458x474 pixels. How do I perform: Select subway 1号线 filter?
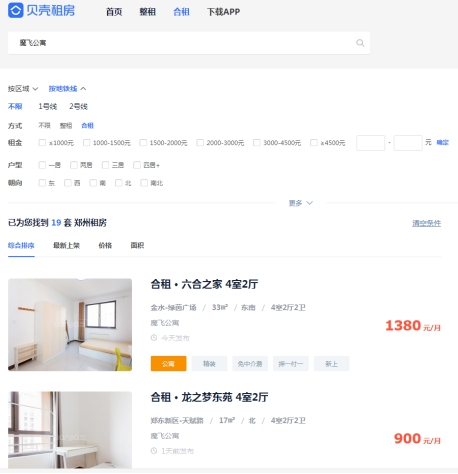point(48,106)
